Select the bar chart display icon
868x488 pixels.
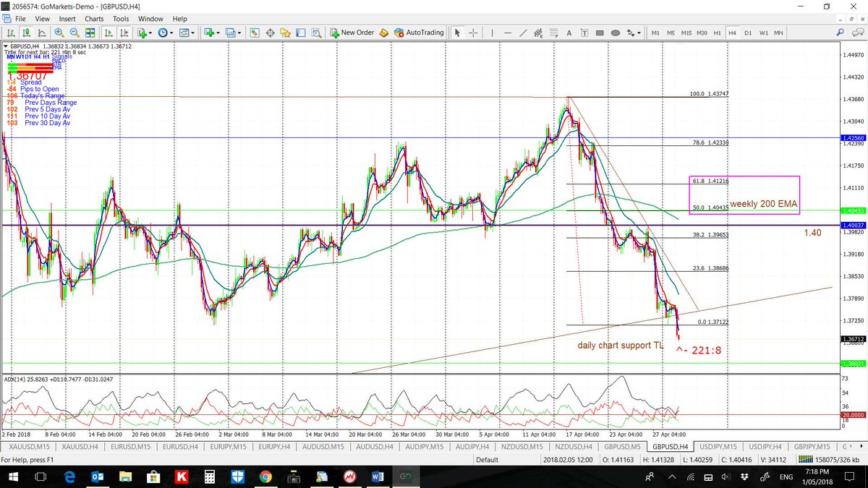tap(12, 33)
